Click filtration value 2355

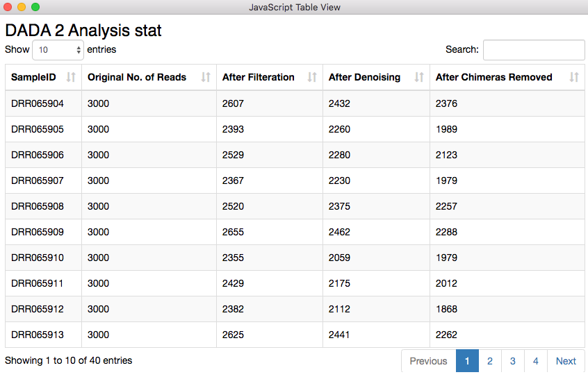[x=233, y=258]
